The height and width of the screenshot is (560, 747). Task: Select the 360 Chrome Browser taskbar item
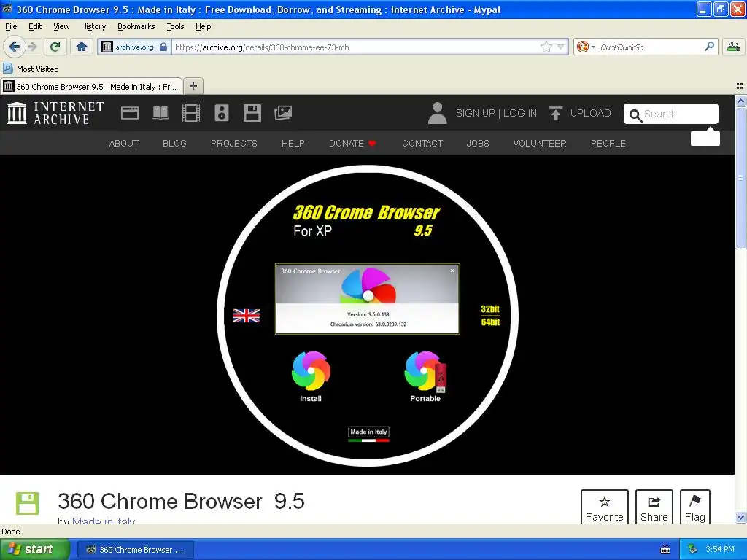(x=135, y=550)
